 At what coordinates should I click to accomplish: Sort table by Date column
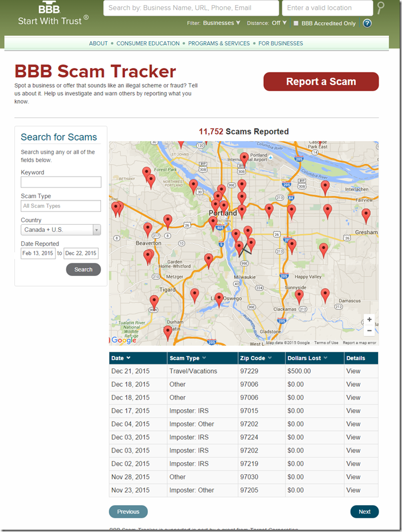[121, 358]
